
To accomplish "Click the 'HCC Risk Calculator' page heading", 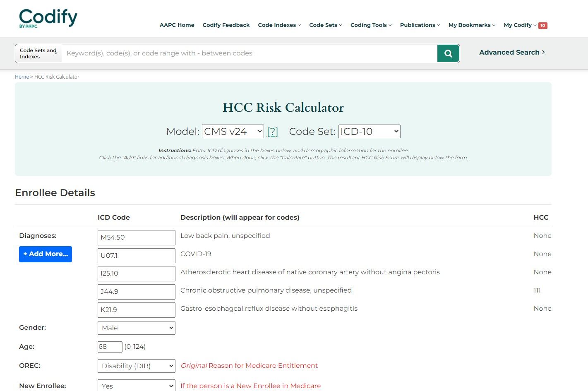I will (283, 108).
